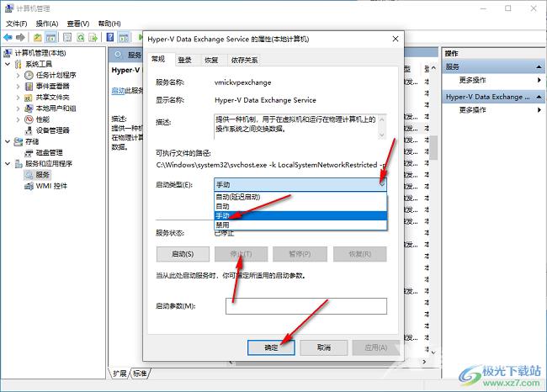Click the services list vertical scrollbar thumb

coord(433,147)
